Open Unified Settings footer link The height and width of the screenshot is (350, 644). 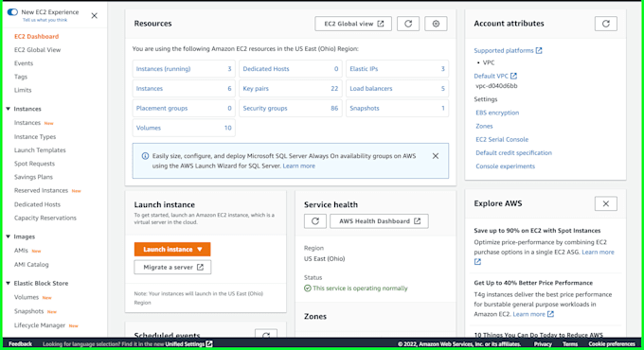tap(188, 343)
